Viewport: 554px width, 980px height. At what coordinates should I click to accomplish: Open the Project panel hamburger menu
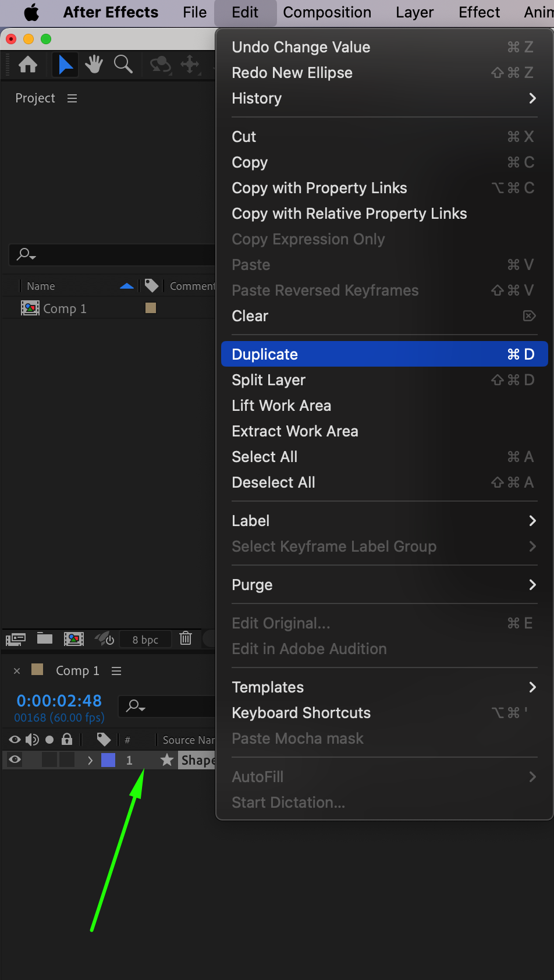click(x=72, y=98)
